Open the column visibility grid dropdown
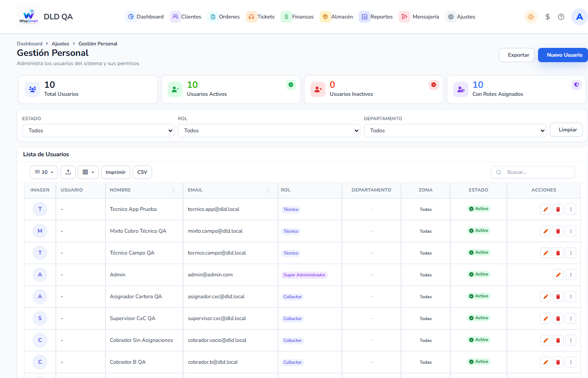The height and width of the screenshot is (378, 588). [88, 172]
